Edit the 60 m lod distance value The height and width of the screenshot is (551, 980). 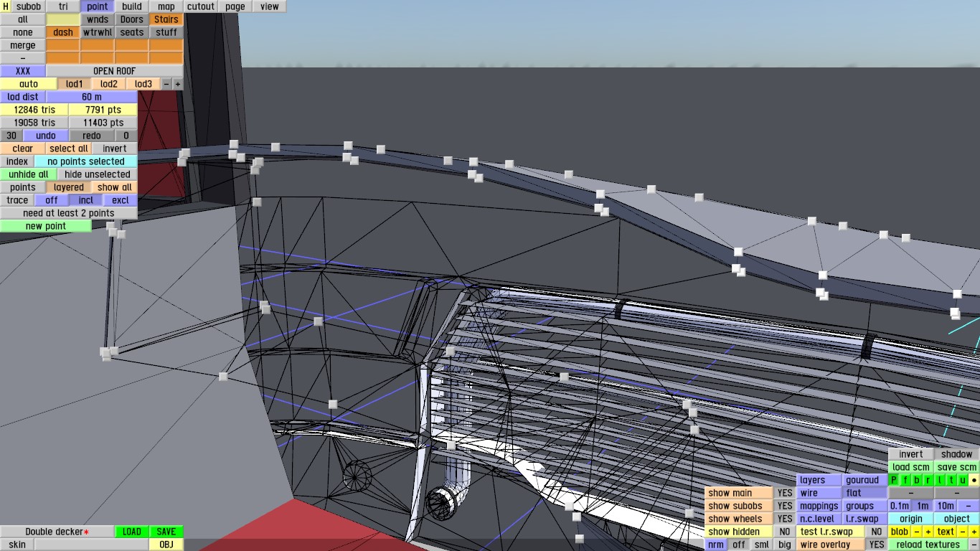coord(92,97)
